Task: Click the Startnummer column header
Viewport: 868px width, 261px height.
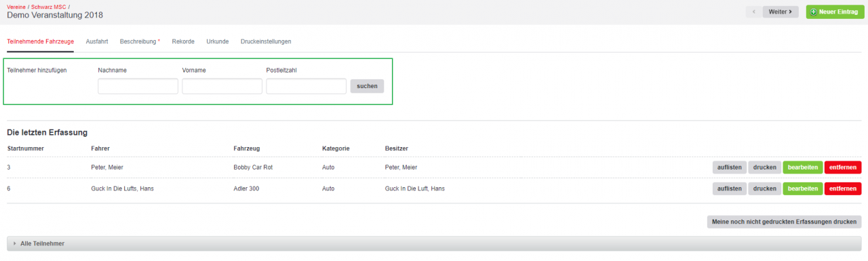Action: tap(26, 148)
